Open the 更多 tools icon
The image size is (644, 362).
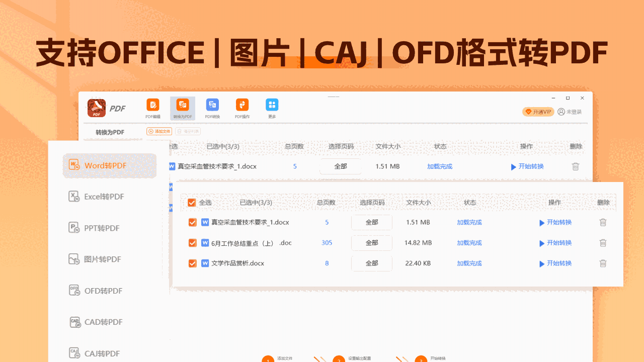click(272, 106)
